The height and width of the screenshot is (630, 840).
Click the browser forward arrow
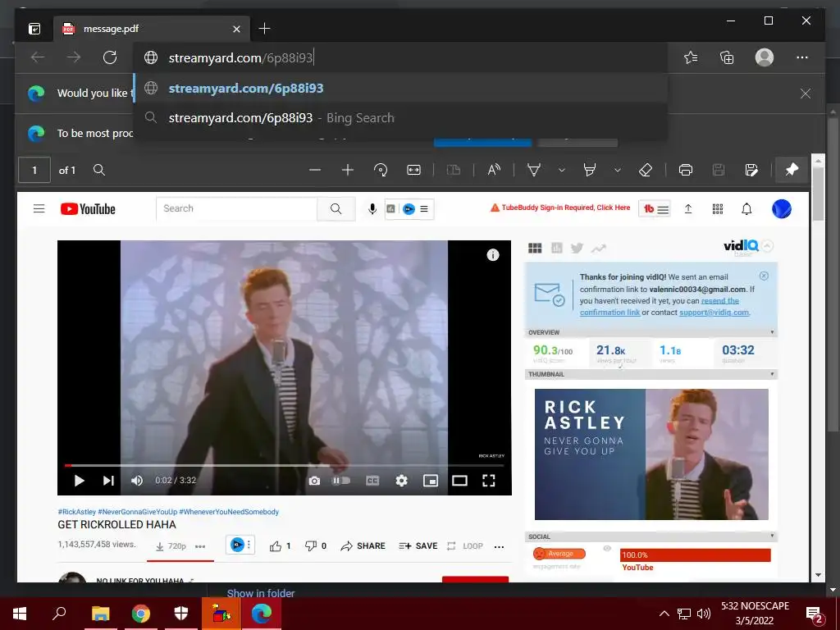tap(74, 57)
